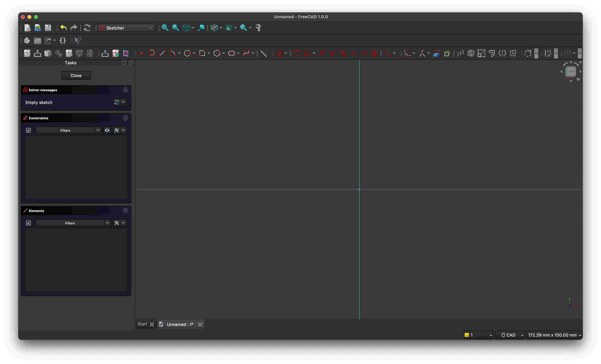Apply the Perpendicular constraint
601x364 pixels.
[x=332, y=53]
